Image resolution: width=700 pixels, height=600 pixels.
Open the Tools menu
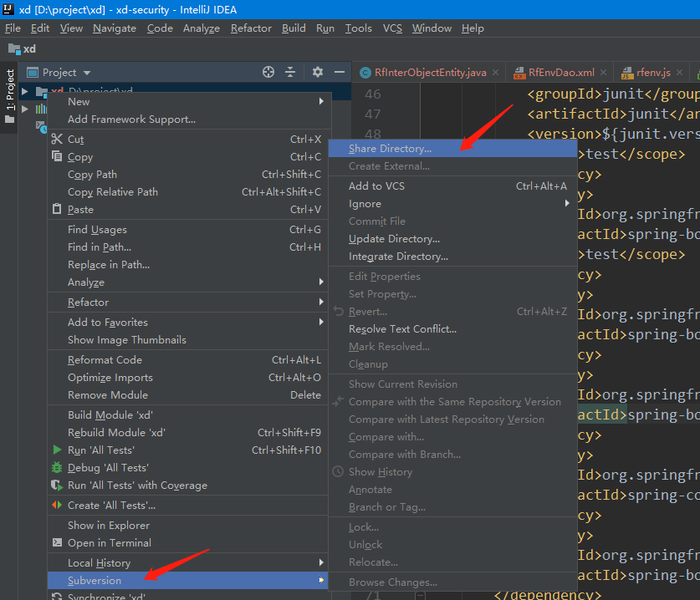coord(359,28)
